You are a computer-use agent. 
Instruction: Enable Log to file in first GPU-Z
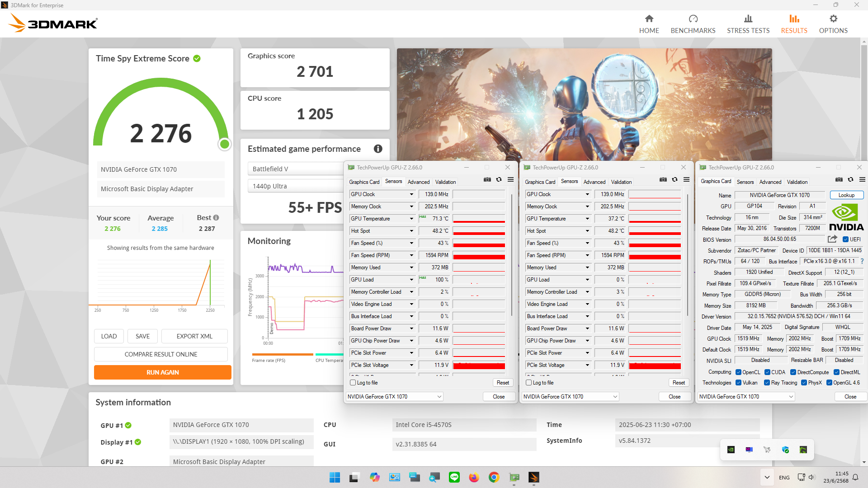353,383
